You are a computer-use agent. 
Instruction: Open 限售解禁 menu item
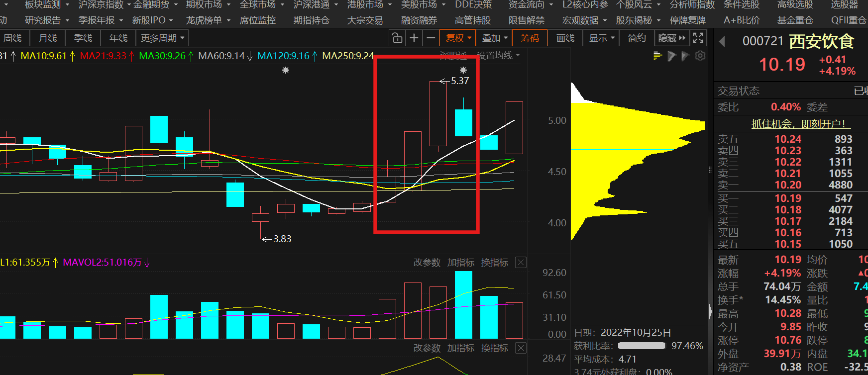coord(527,20)
